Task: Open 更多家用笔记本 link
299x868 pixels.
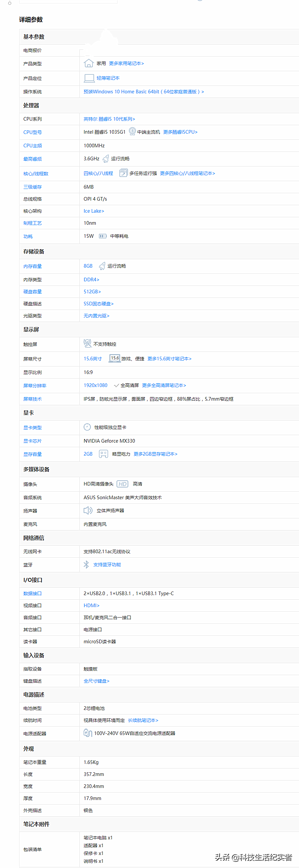Action: [127, 63]
